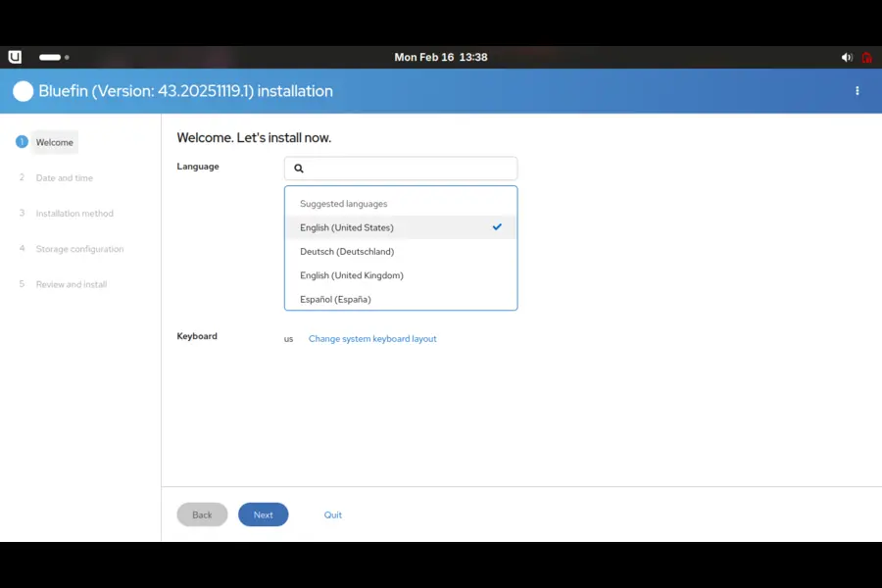Open the three-dot menu in installer header

(x=857, y=90)
